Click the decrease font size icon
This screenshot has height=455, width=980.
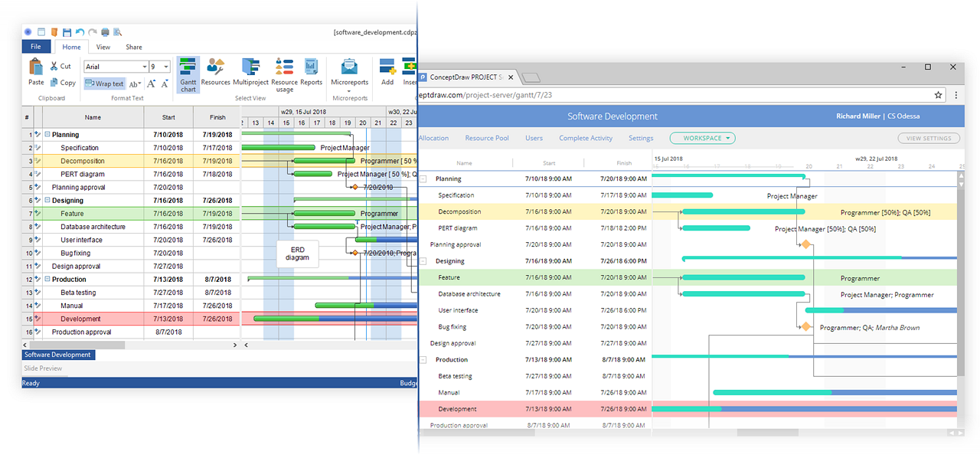point(164,83)
